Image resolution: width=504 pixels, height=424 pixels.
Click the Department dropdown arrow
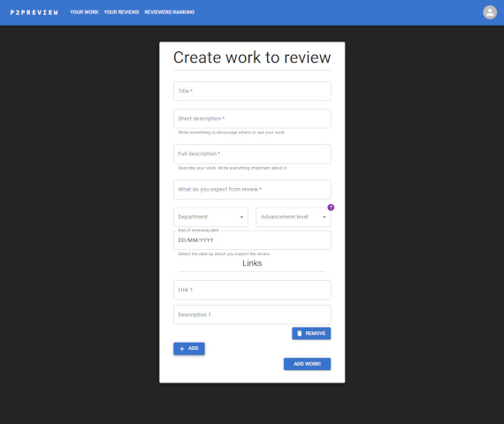241,217
